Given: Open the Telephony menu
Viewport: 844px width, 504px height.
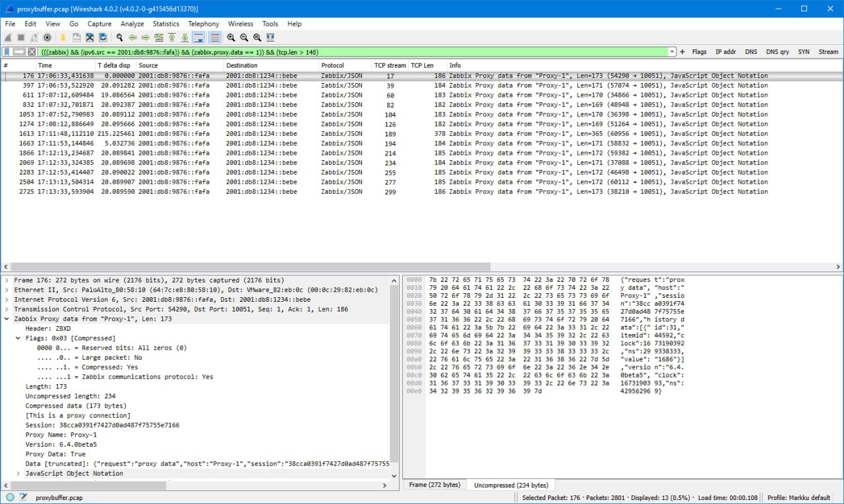Looking at the screenshot, I should (x=204, y=24).
